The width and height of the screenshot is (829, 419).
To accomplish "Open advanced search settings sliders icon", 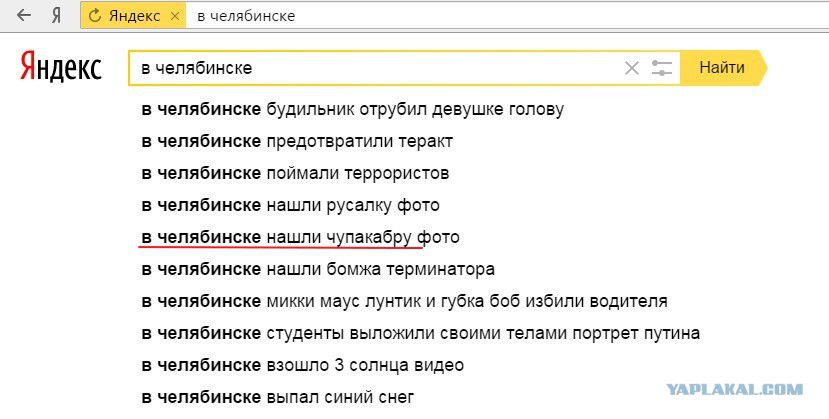I will click(x=661, y=68).
